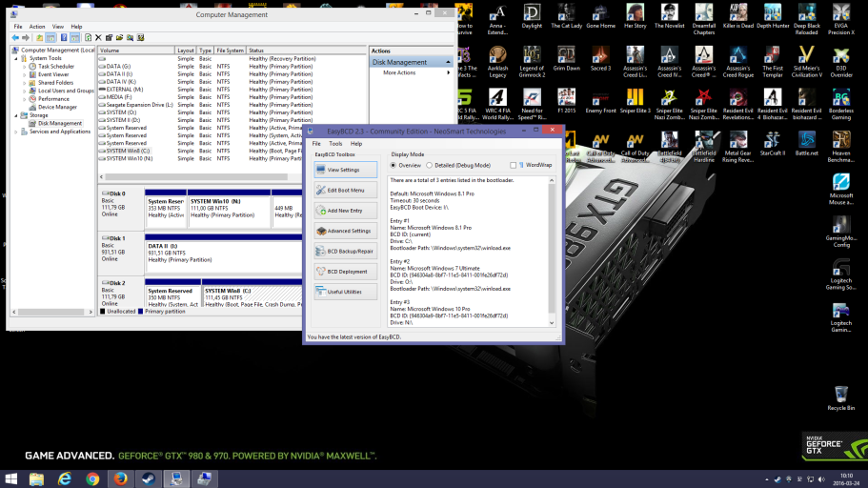
Task: Click the EasyBCD overview text vertical scrollbar
Action: pyautogui.click(x=552, y=252)
